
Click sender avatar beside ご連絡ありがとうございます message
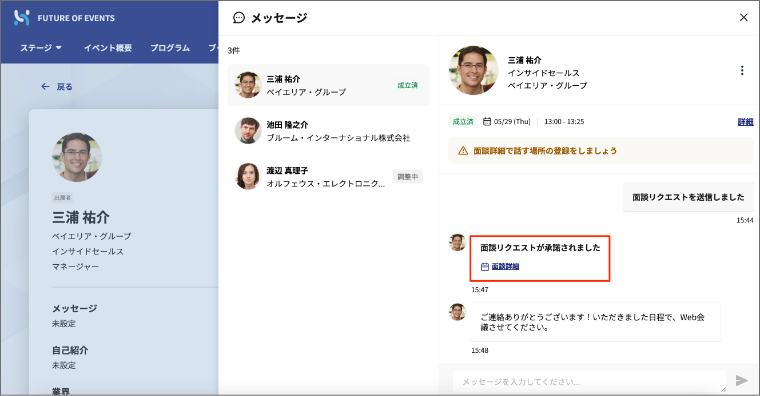(x=457, y=312)
